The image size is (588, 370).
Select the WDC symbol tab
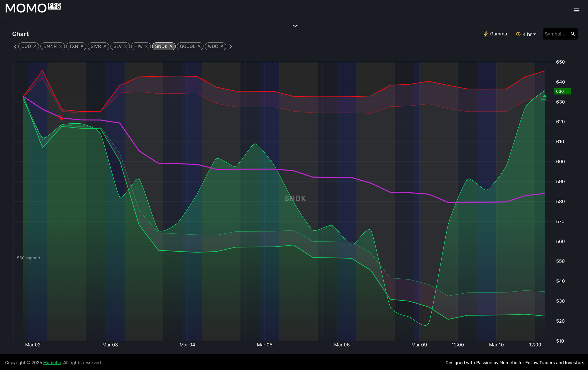[213, 46]
